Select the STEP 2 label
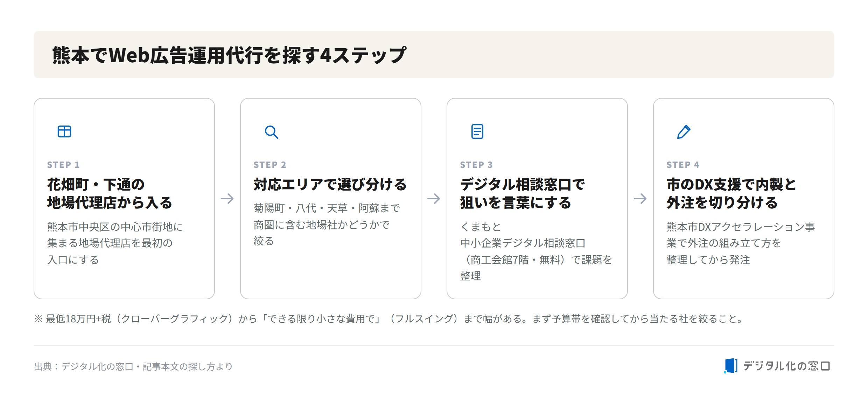 [x=270, y=165]
